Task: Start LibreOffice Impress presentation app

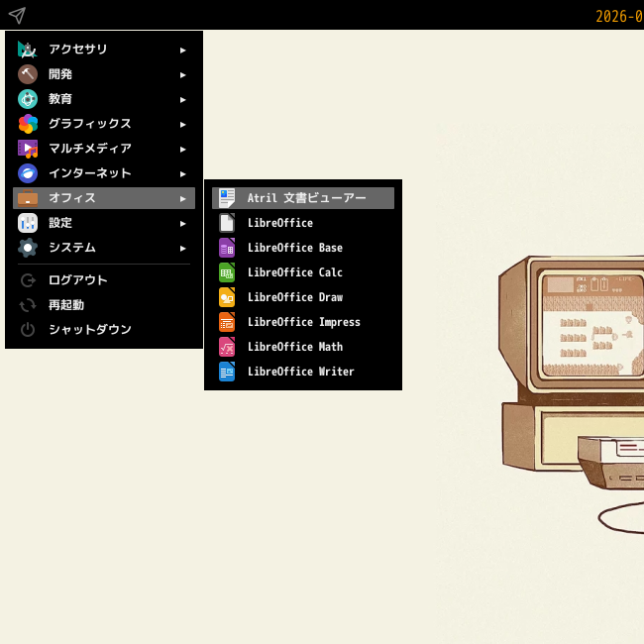Action: pos(303,322)
